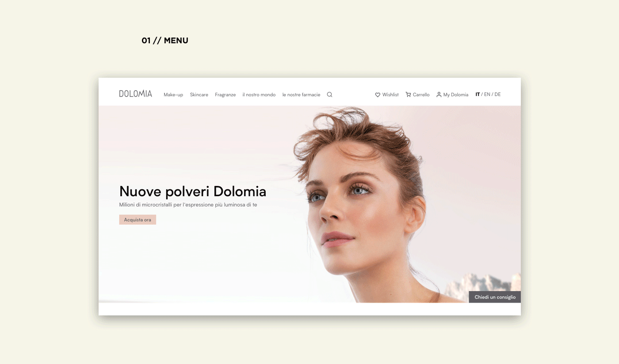Click the Chiedi un consiglio button
Screen dimensions: 619x364
tap(495, 297)
